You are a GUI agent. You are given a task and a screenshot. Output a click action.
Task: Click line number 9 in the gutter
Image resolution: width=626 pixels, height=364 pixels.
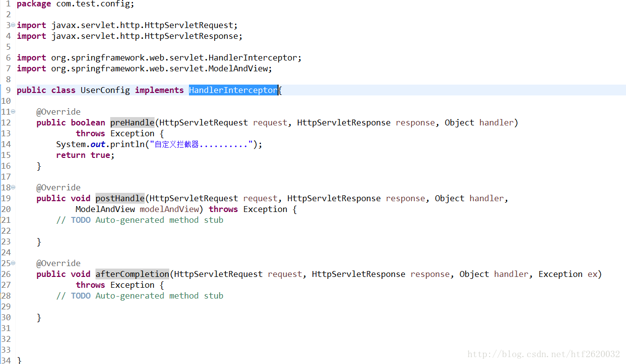[x=8, y=90]
